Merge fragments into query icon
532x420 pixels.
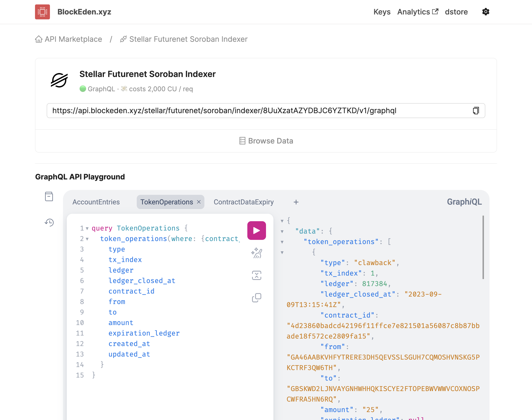pyautogui.click(x=256, y=275)
